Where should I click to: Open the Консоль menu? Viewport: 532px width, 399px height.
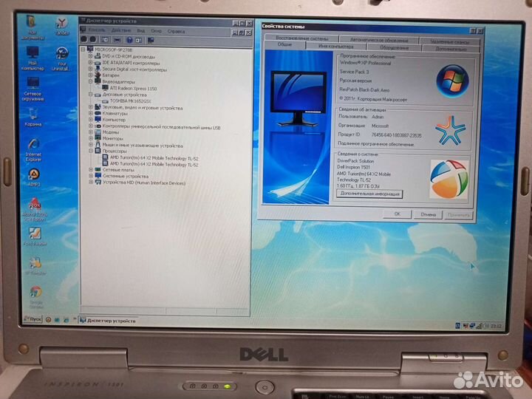pyautogui.click(x=97, y=30)
